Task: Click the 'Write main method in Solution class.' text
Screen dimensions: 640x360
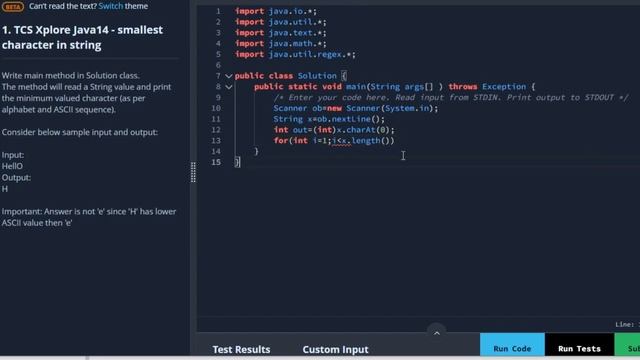Action: 71,76
